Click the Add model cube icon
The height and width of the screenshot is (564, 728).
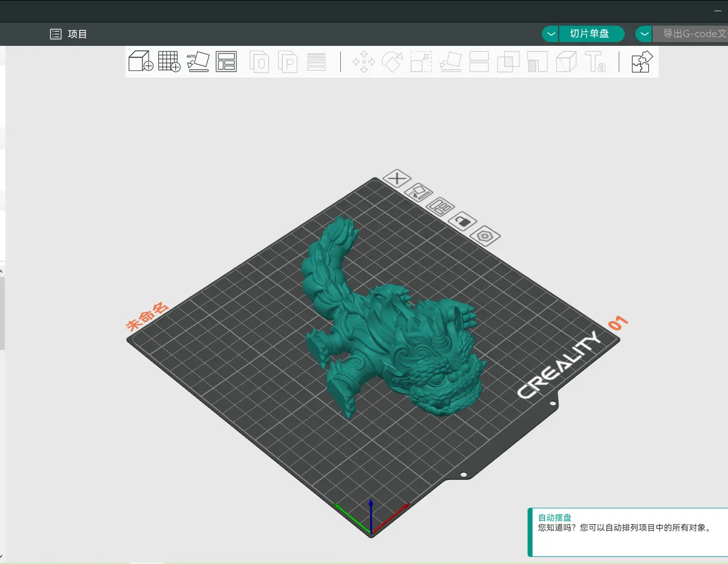tap(140, 61)
